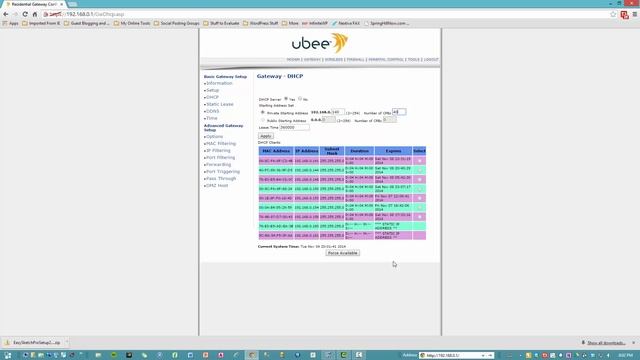The height and width of the screenshot is (360, 640).
Task: Open the browser home page icon
Action: (x=35, y=14)
